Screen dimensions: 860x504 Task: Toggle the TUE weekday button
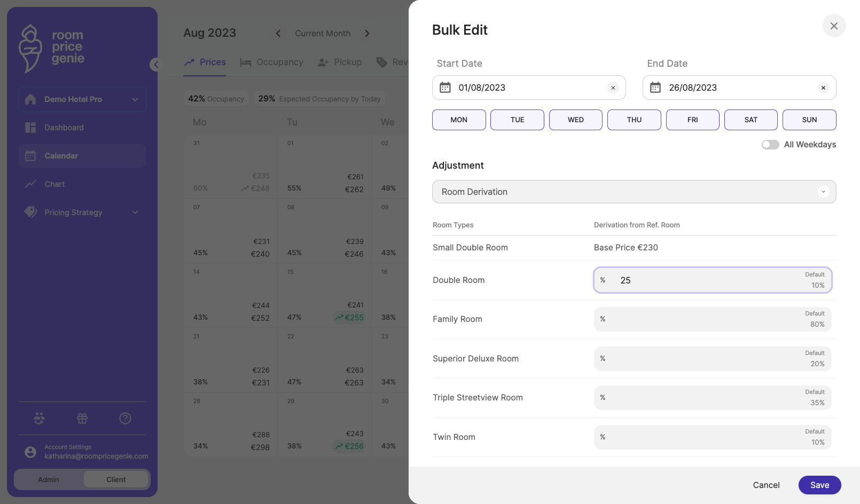[517, 120]
